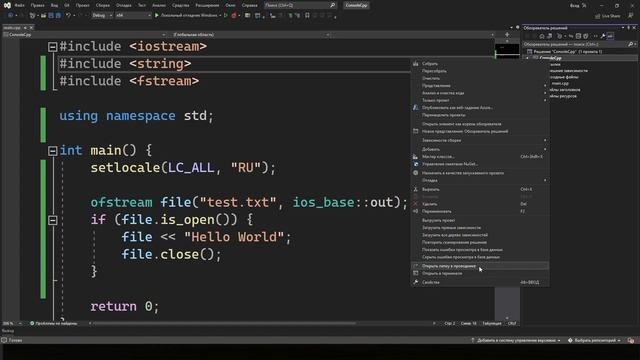Click the Visual Studio logo icon
This screenshot has height=360, width=640.
7,5
